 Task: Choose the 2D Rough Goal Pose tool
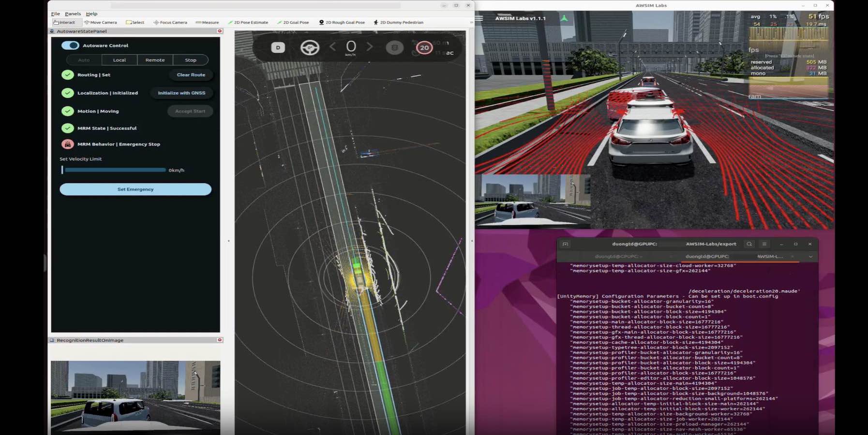[342, 22]
